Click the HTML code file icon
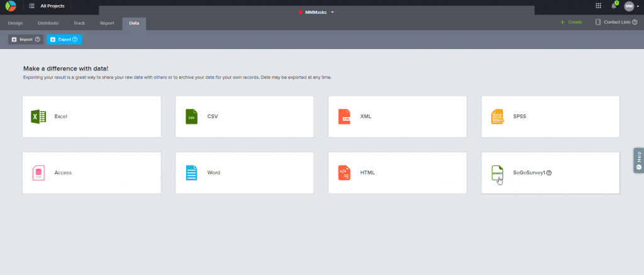 (x=345, y=172)
